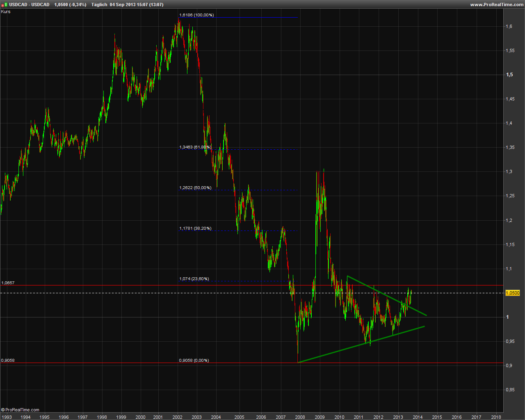Click the 1,0657 horizontal line label
The image size is (525, 420).
point(8,283)
